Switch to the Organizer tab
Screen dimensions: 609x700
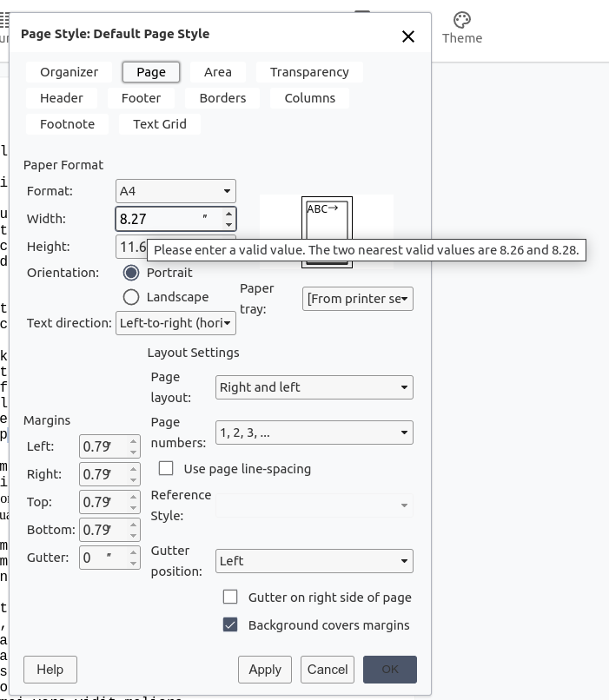click(67, 72)
